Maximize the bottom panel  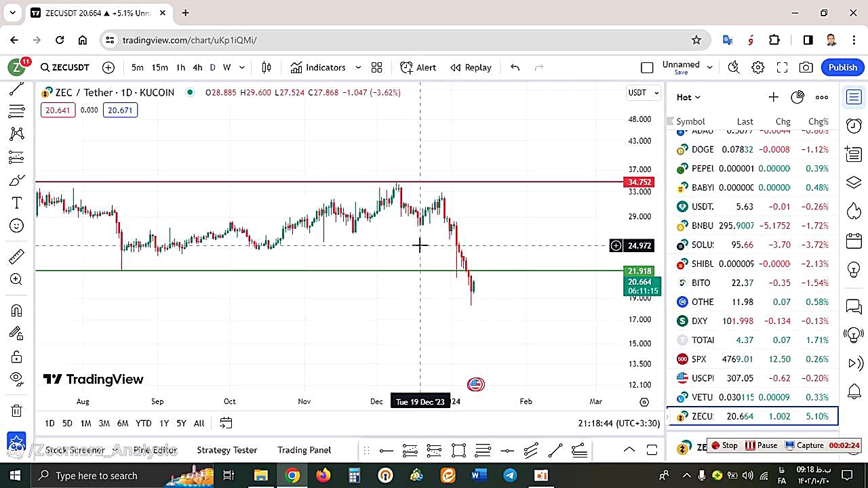pos(652,450)
